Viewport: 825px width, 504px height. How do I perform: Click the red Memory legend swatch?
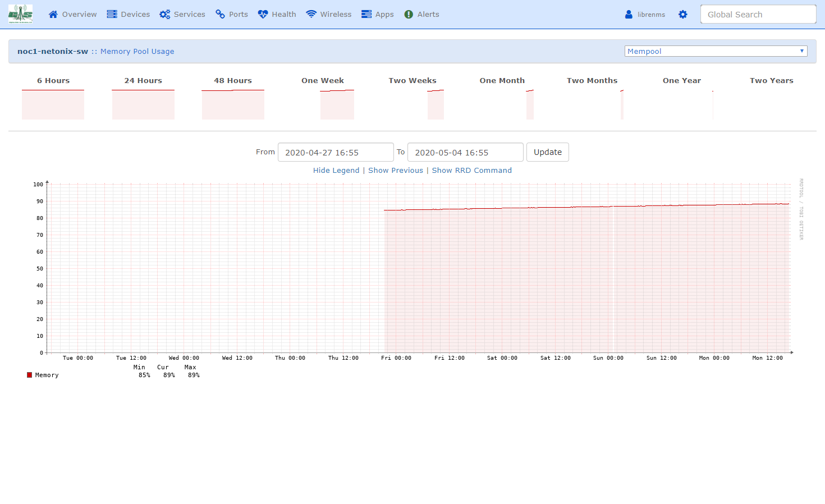point(29,375)
